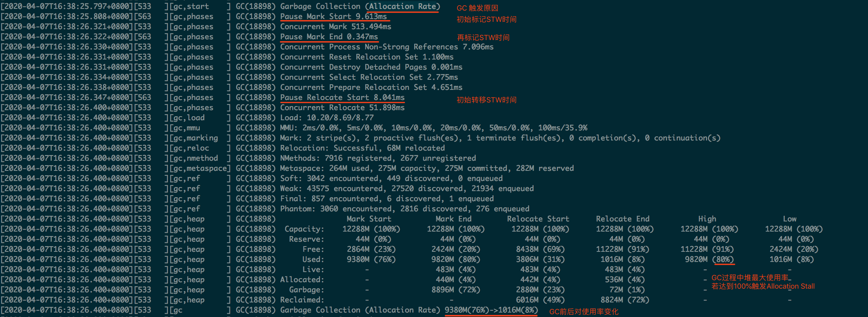Click the "Relocation: Successful, 68M relocated" line
The image size is (868, 317).
(362, 148)
